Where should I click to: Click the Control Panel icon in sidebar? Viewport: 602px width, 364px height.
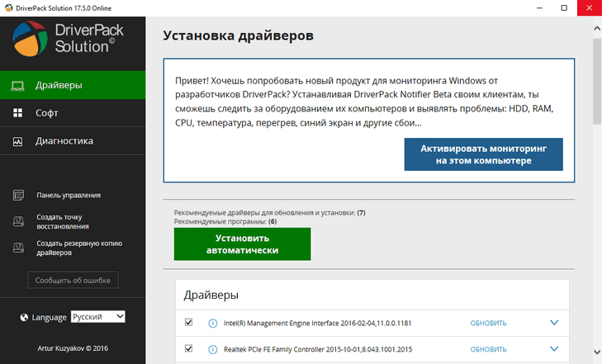(x=18, y=196)
